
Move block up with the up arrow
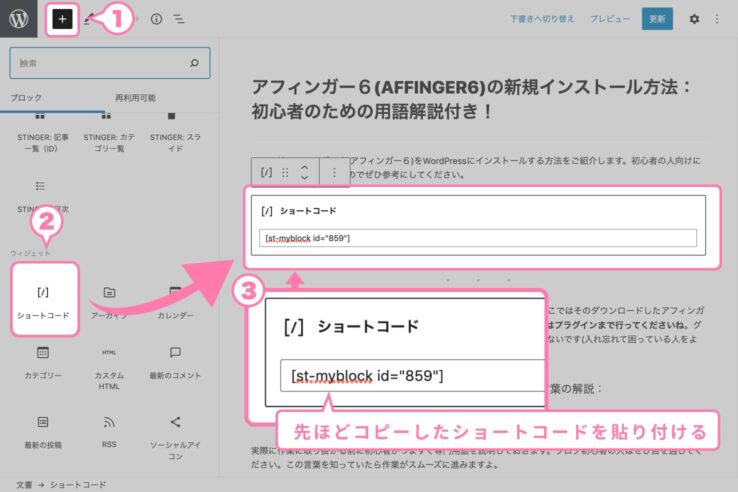click(x=305, y=168)
